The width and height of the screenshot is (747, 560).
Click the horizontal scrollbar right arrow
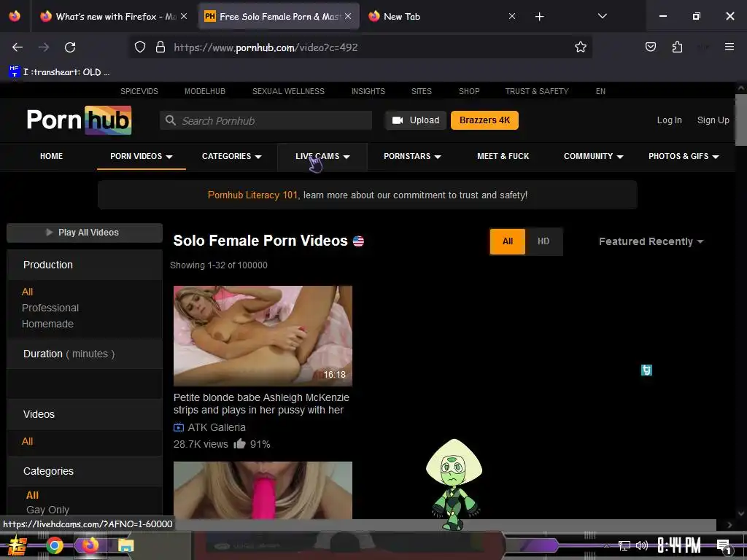pos(729,525)
